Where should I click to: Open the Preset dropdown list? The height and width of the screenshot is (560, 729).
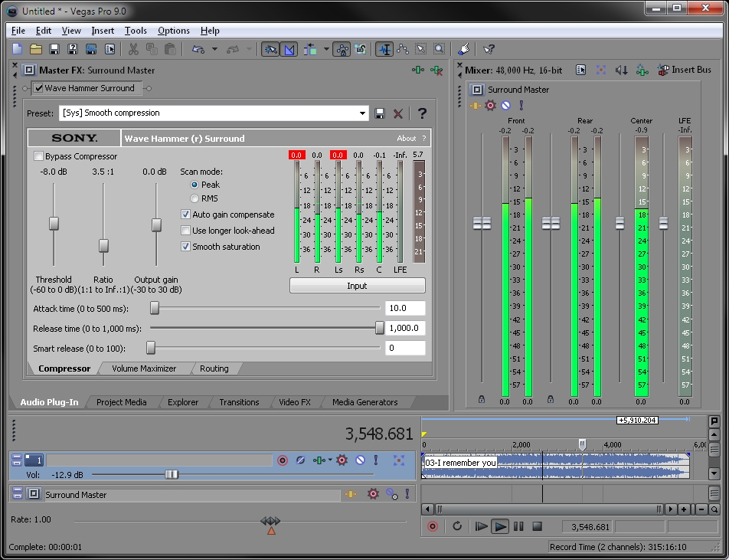tap(362, 113)
